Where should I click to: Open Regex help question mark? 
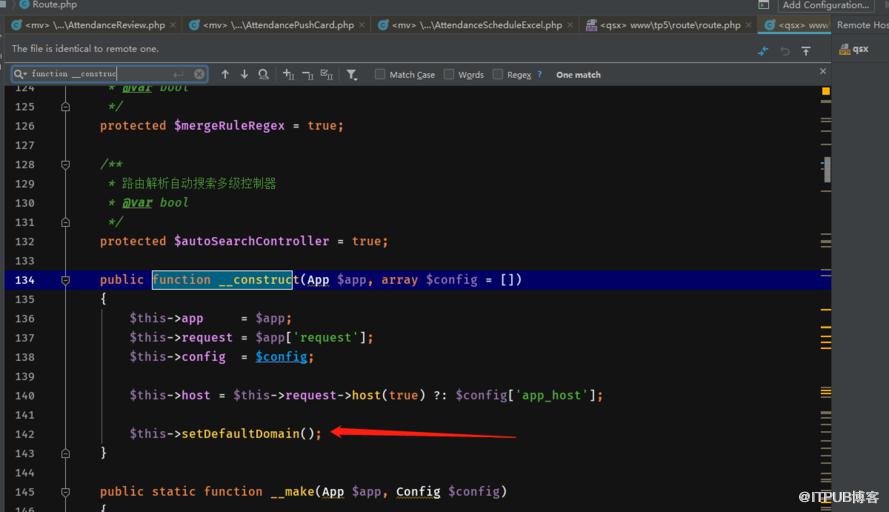point(539,74)
